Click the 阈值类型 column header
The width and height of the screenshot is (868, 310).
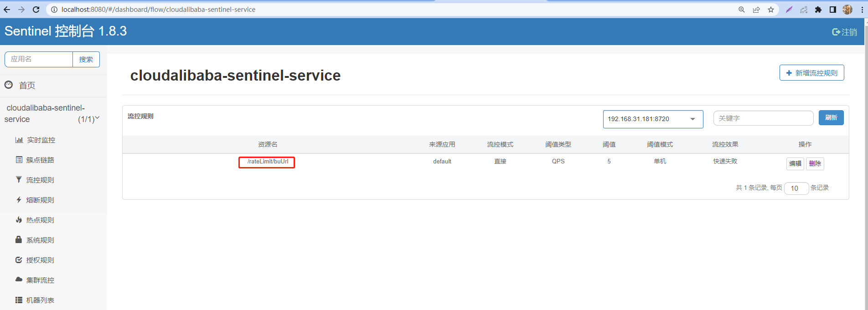tap(558, 145)
